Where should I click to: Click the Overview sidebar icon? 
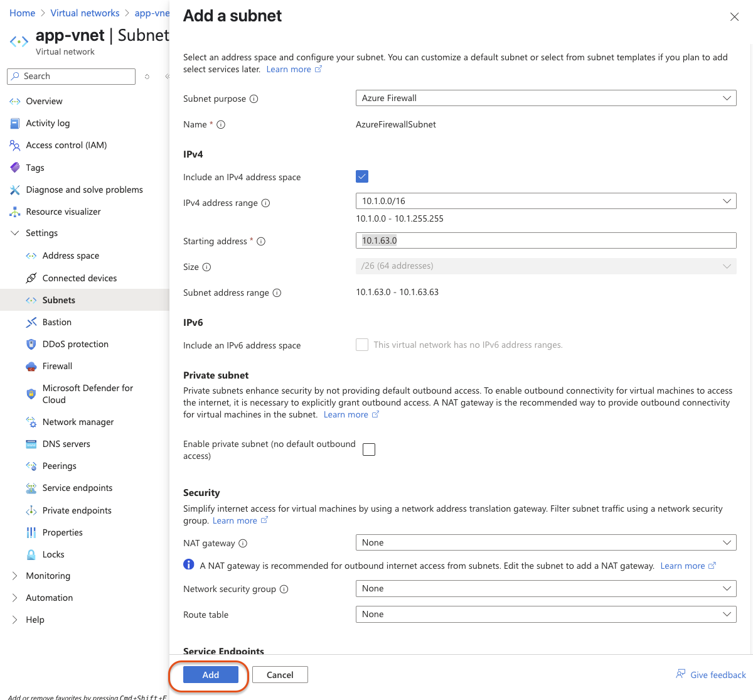click(14, 101)
